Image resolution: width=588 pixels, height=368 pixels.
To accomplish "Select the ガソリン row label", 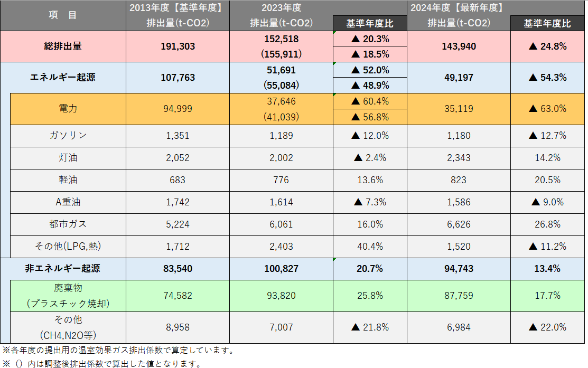I will (68, 136).
